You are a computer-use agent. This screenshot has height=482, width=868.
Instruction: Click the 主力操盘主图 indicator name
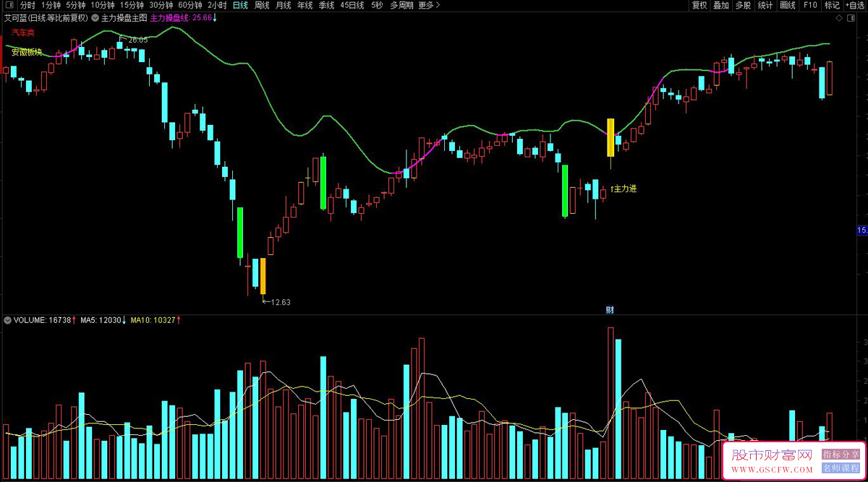tap(124, 17)
